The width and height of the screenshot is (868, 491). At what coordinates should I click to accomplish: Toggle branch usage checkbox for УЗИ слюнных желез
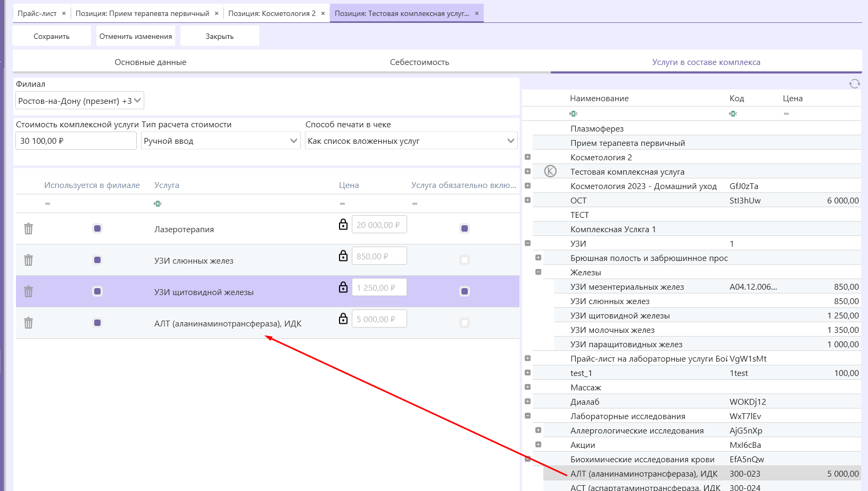coord(97,260)
